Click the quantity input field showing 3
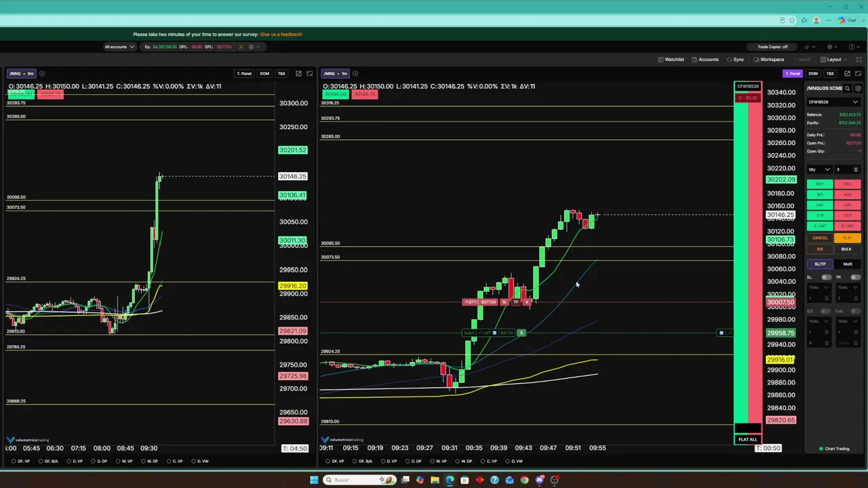Image resolution: width=868 pixels, height=488 pixels. tap(847, 169)
